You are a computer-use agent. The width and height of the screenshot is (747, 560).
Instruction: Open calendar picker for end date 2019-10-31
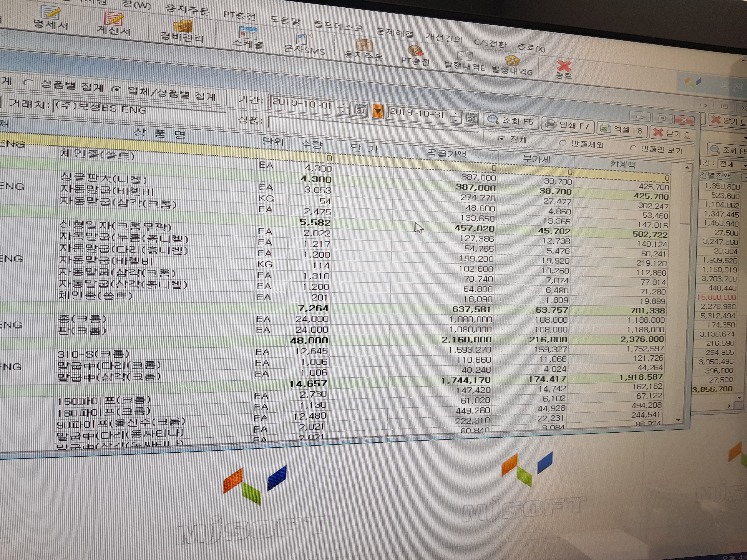click(472, 118)
